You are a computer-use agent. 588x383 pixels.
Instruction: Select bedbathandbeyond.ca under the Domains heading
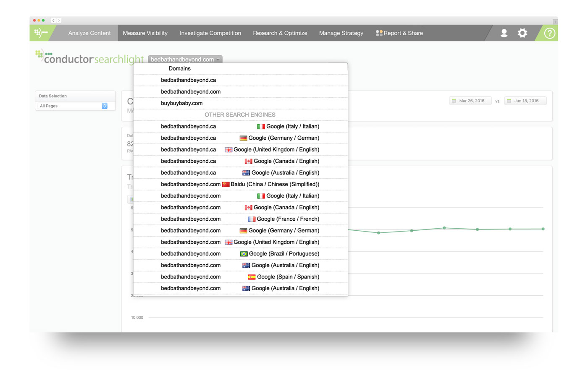[241, 80]
